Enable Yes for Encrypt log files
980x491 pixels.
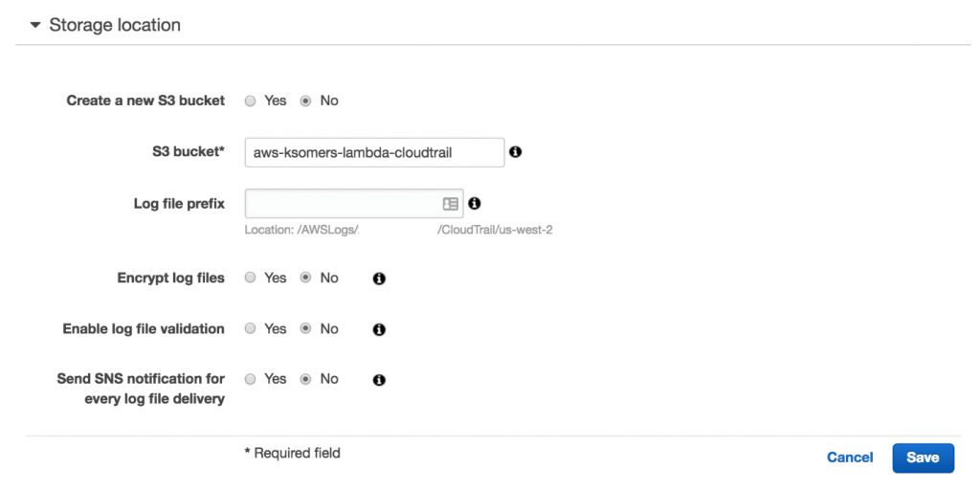[x=251, y=279]
